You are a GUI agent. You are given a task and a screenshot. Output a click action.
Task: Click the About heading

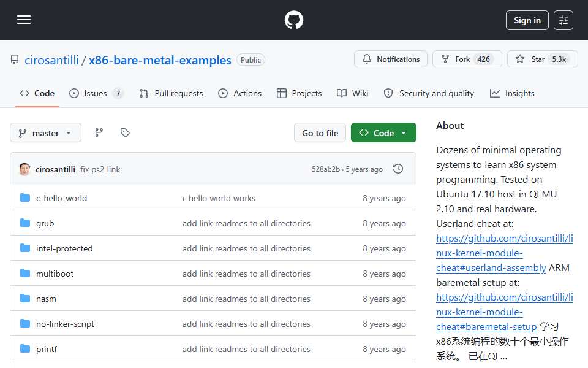(450, 125)
